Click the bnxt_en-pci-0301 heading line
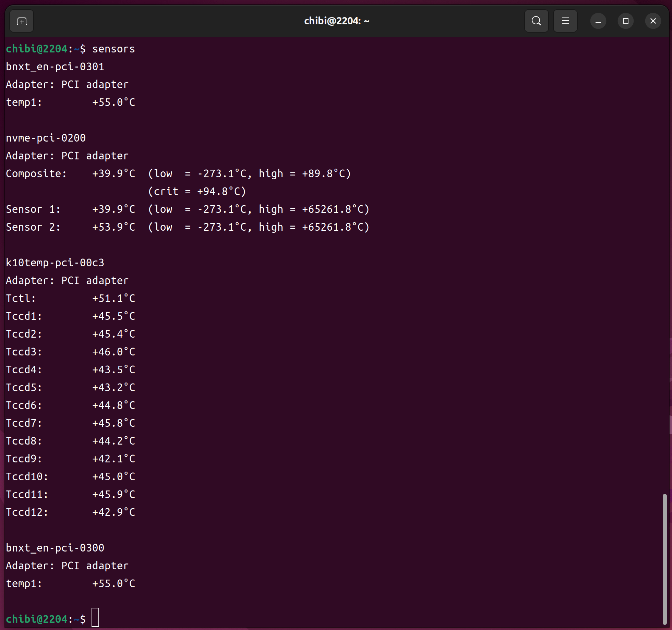This screenshot has height=630, width=672. click(x=55, y=67)
